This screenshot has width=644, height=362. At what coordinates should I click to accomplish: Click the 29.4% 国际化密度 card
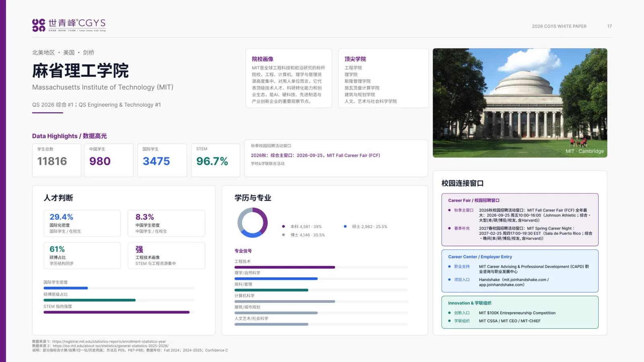tap(82, 223)
